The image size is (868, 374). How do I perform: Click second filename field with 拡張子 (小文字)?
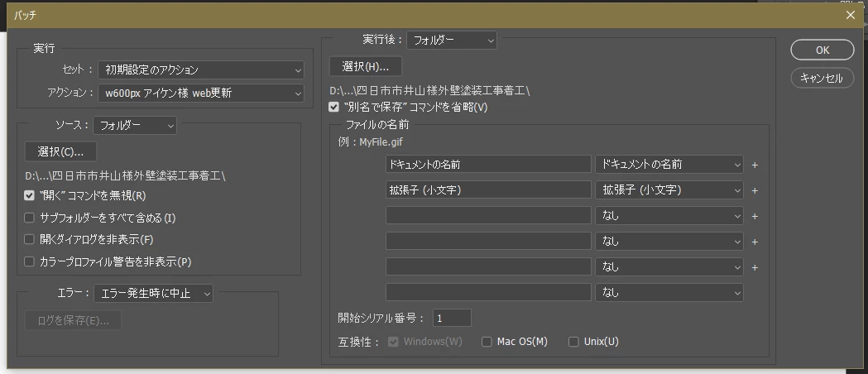(x=488, y=189)
